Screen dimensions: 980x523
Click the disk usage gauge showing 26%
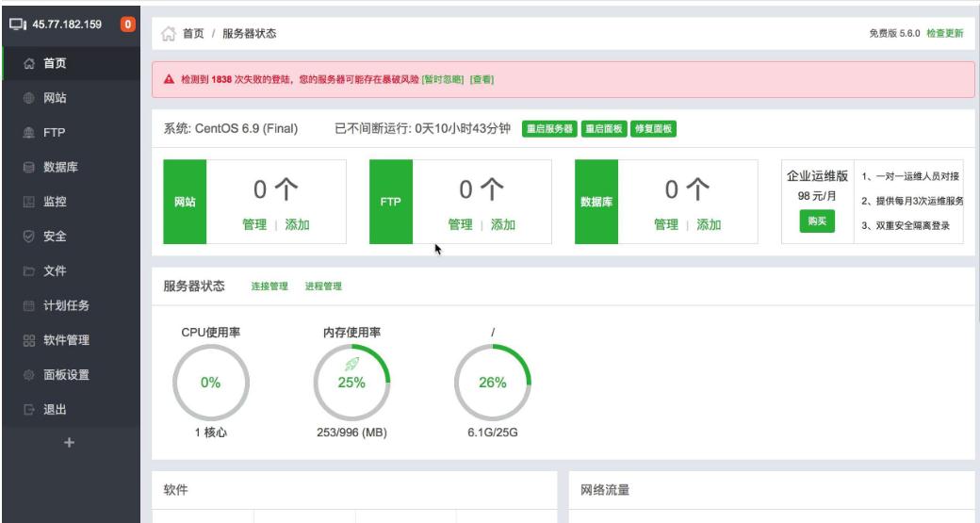pyautogui.click(x=493, y=383)
